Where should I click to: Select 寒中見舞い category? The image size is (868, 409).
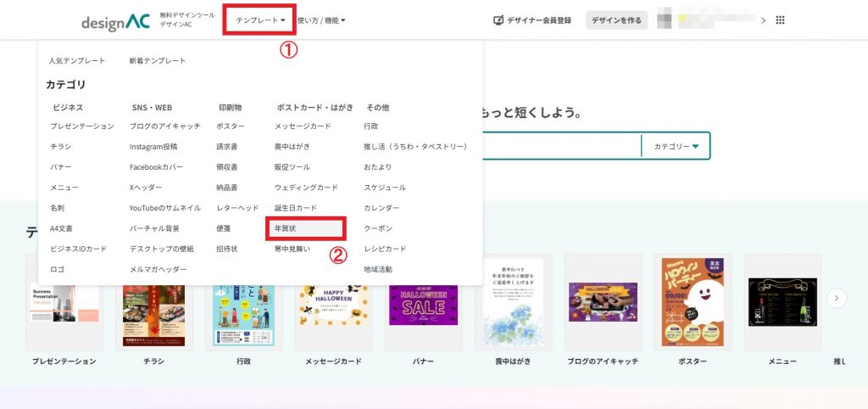coord(292,249)
